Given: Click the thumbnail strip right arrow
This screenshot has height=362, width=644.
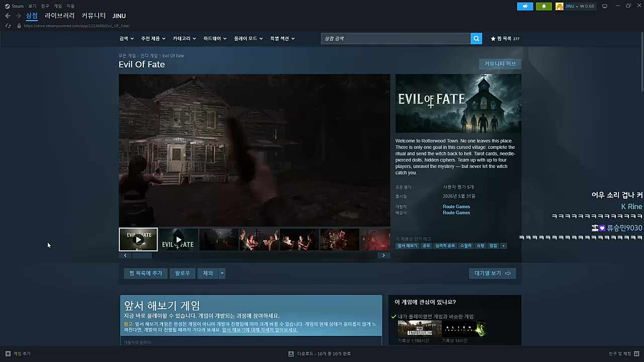Looking at the screenshot, I should click(383, 255).
